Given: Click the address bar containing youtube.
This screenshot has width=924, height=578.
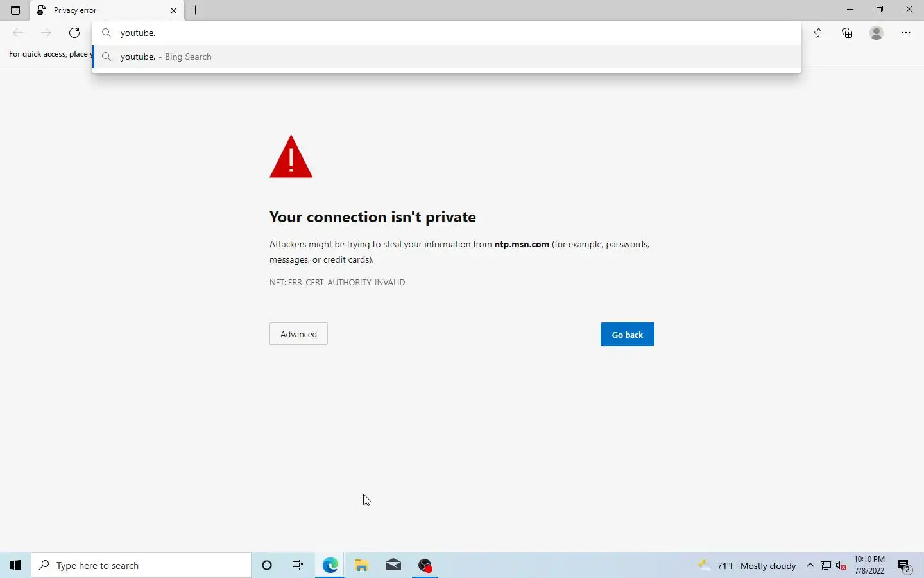Looking at the screenshot, I should click(x=447, y=33).
